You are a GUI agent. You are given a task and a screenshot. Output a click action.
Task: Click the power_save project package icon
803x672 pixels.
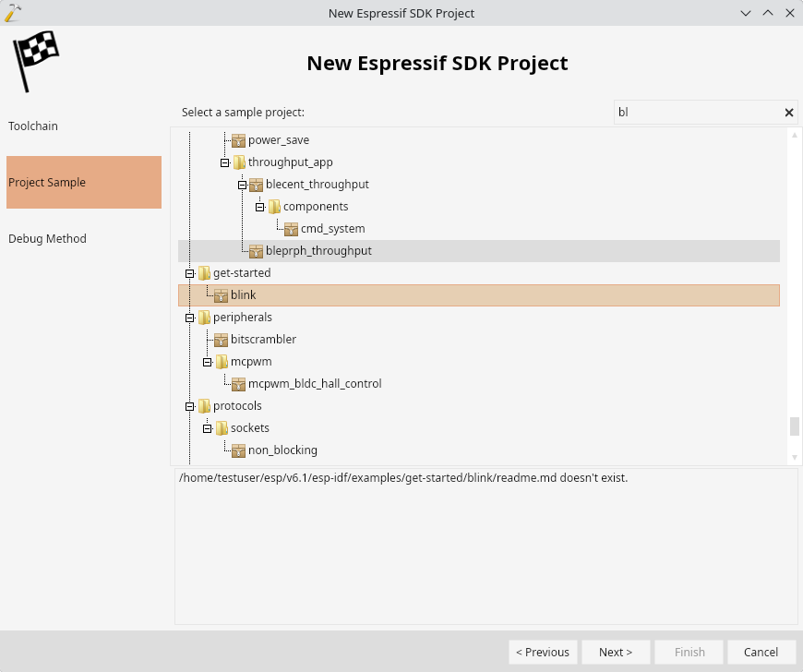[x=238, y=140]
